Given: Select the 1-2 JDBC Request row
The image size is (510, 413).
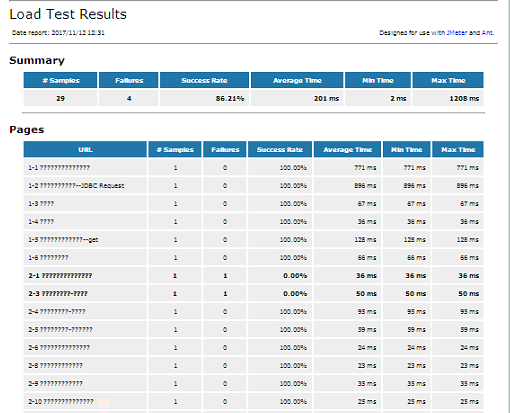Looking at the screenshot, I should 253,186.
